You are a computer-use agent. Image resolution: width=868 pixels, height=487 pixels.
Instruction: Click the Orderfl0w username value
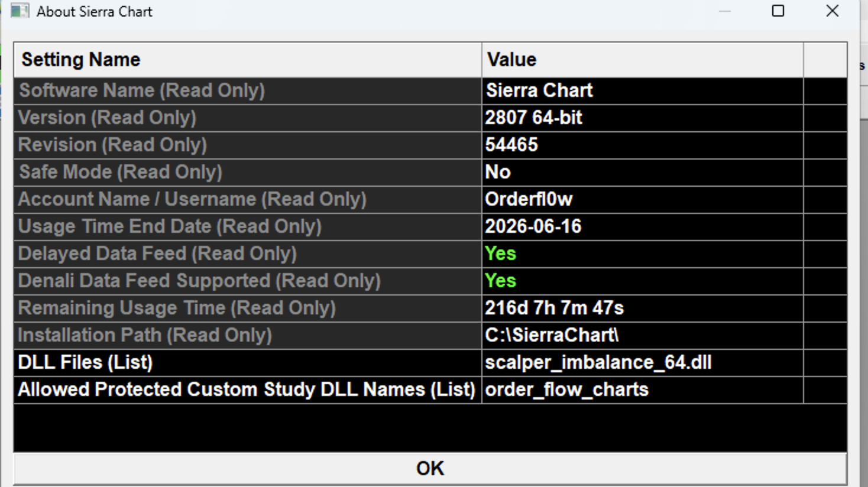(x=529, y=199)
